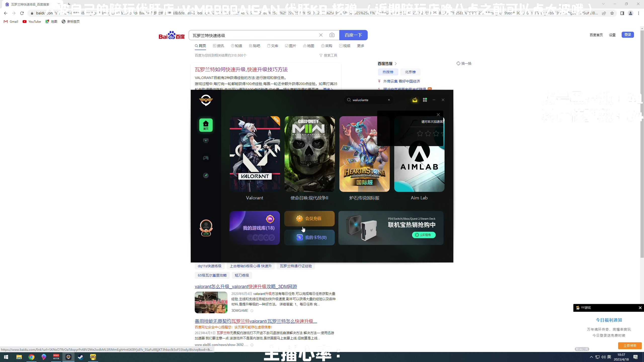Select the Valorant game card
The image size is (644, 362).
point(255,154)
